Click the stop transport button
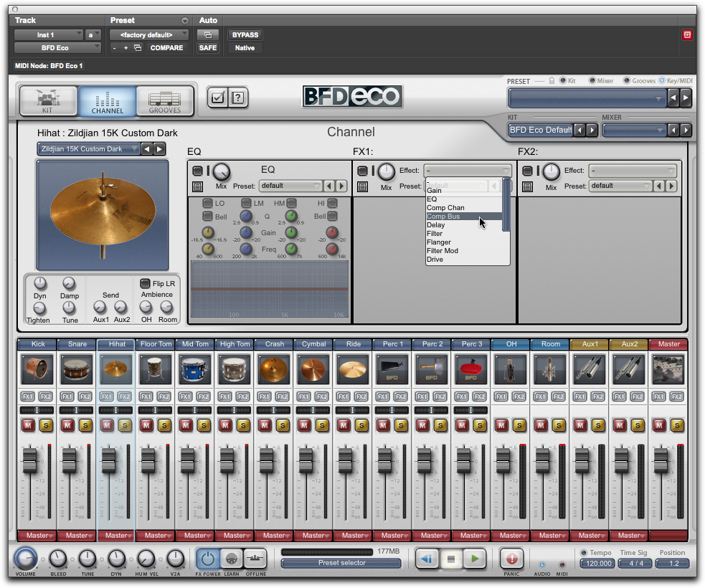Screen dimensions: 705x588 pyautogui.click(x=450, y=559)
